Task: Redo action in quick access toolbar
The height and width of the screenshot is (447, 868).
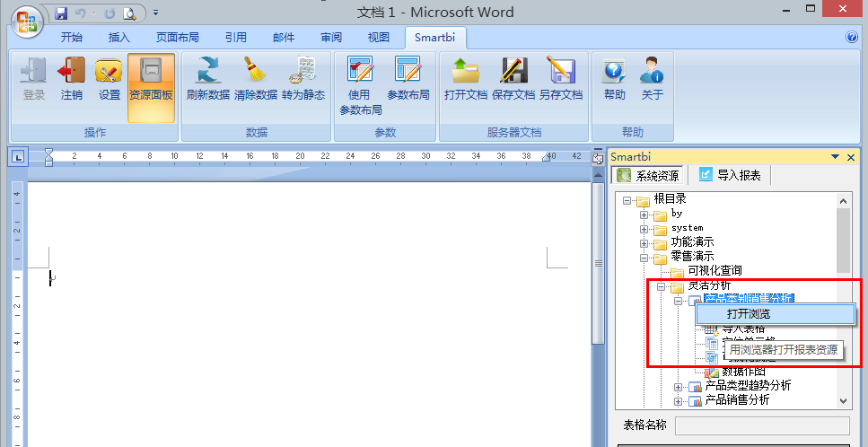Action: [110, 13]
